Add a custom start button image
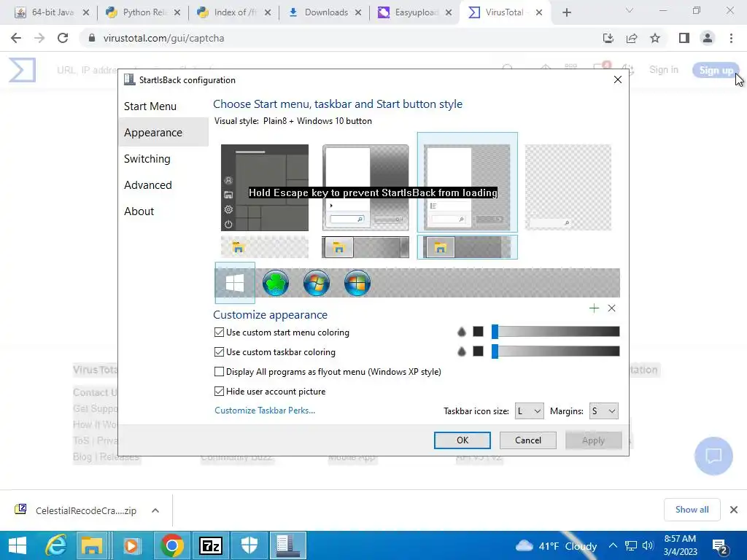 [594, 308]
